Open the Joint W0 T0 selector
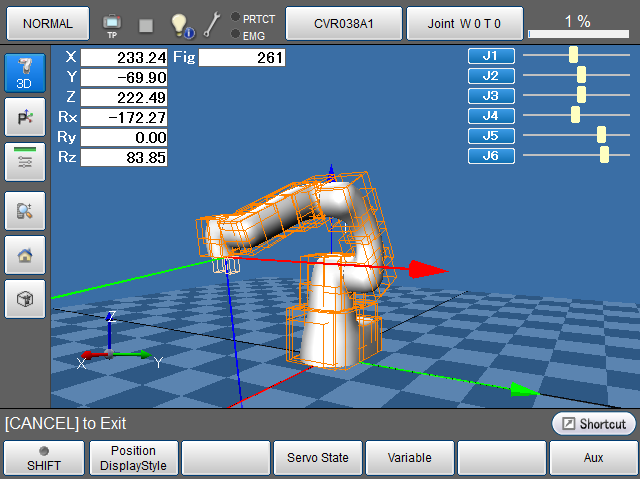Image resolution: width=640 pixels, height=479 pixels. 464,22
